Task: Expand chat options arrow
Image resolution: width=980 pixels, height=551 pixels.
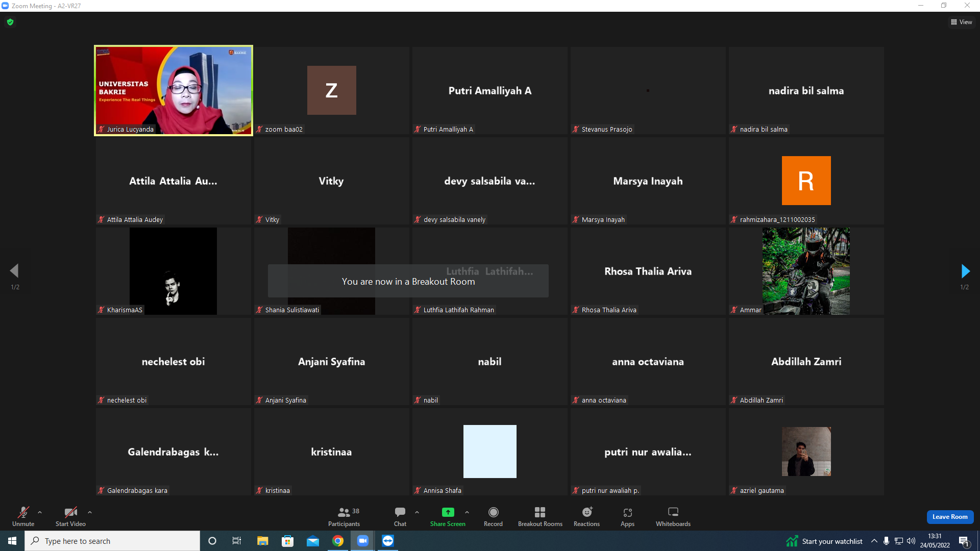Action: (x=417, y=512)
